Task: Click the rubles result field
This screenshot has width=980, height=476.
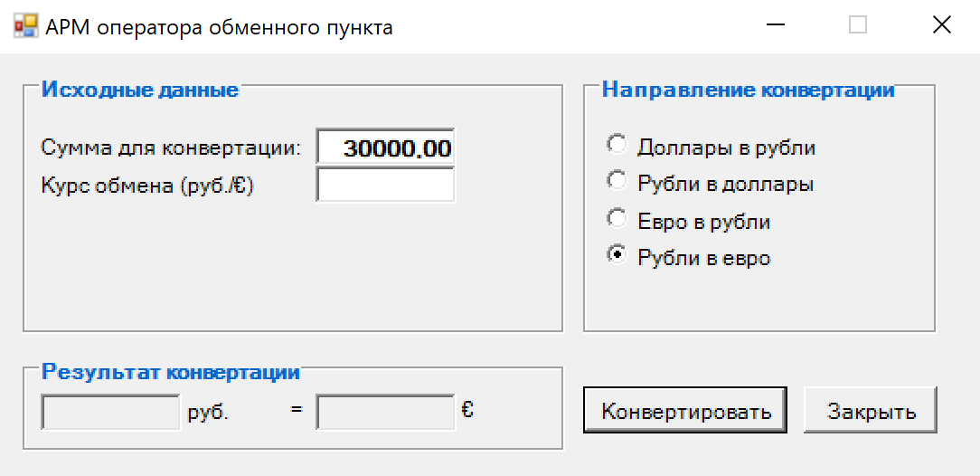Action: pyautogui.click(x=110, y=412)
